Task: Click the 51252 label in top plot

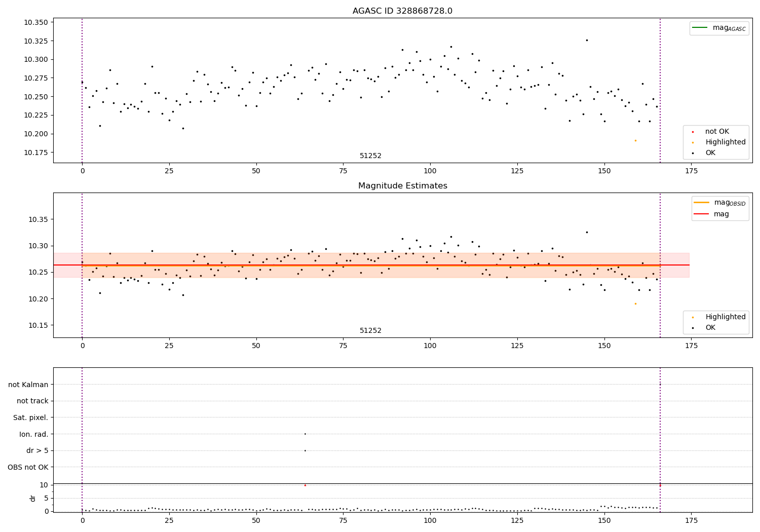Action: pyautogui.click(x=370, y=156)
